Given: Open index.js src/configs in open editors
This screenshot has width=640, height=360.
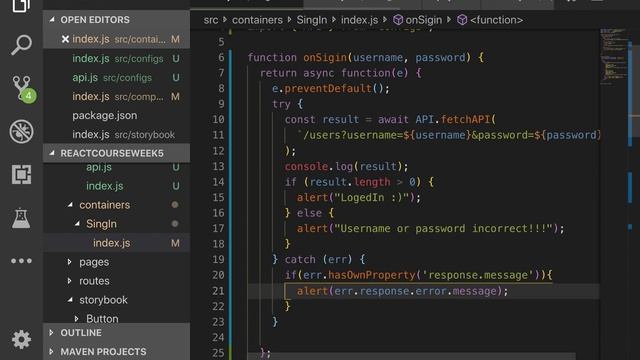Looking at the screenshot, I should (x=116, y=58).
